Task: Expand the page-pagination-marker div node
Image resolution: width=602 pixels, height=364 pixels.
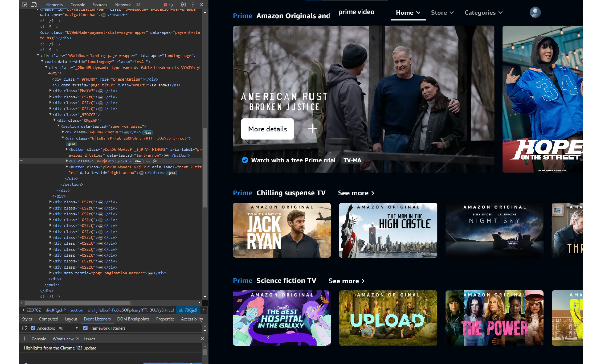Action: pyautogui.click(x=50, y=273)
